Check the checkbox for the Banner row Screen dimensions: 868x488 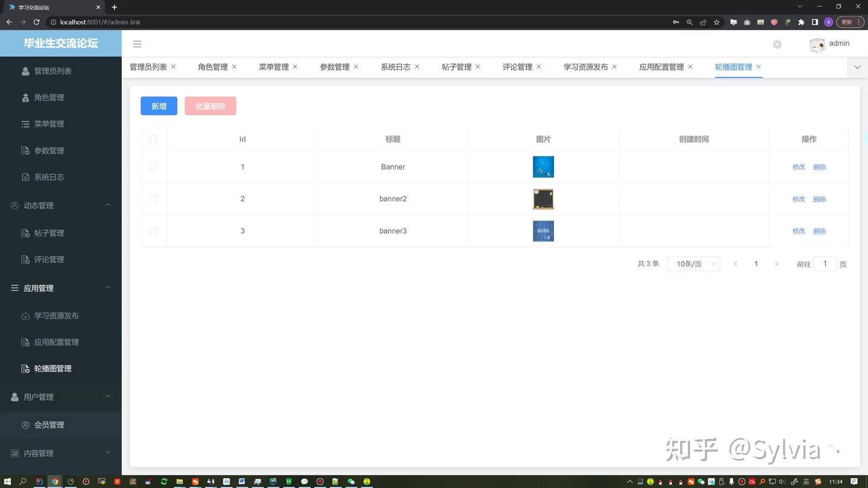(x=153, y=167)
